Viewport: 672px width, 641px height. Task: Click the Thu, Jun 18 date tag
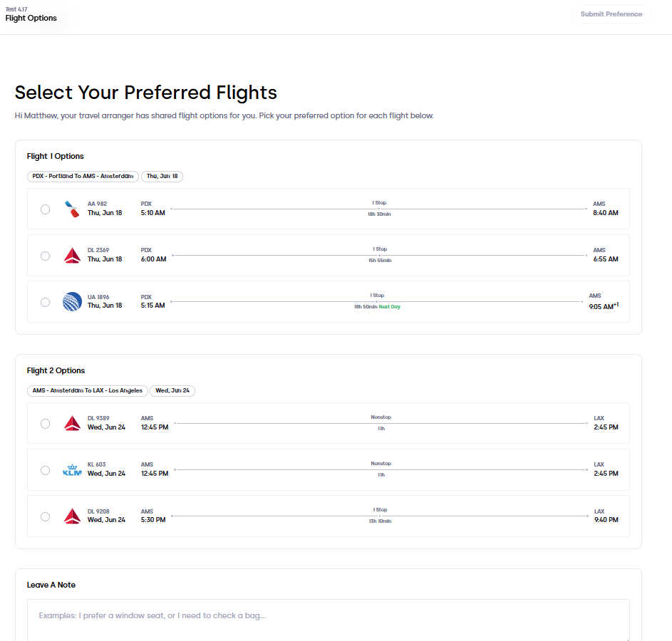click(x=162, y=177)
